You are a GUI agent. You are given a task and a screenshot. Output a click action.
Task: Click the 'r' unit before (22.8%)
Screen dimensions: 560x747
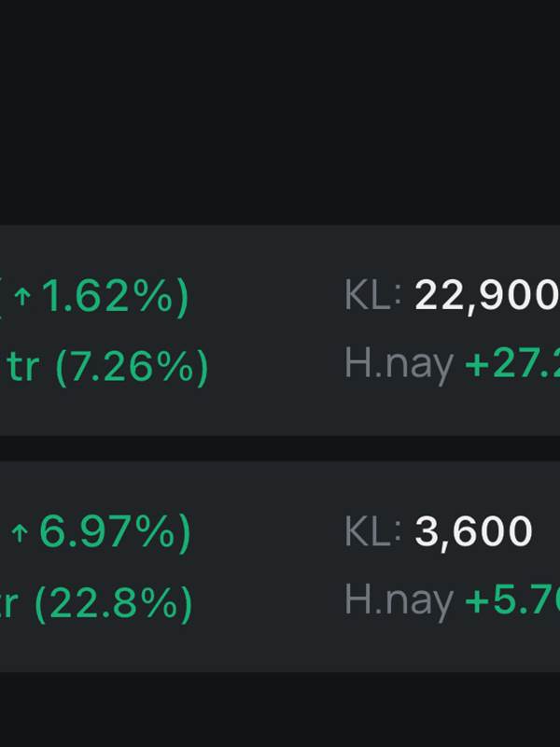(8, 602)
